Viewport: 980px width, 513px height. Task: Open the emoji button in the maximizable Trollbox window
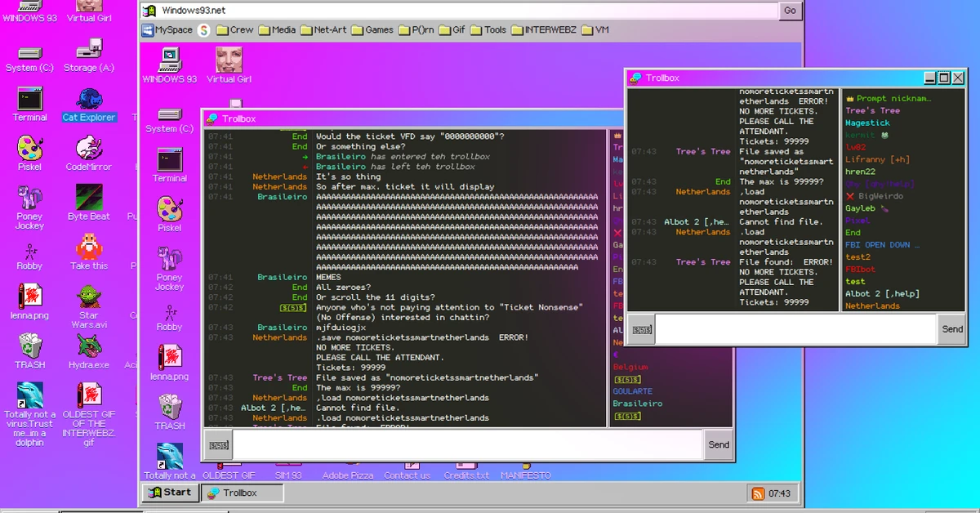640,329
